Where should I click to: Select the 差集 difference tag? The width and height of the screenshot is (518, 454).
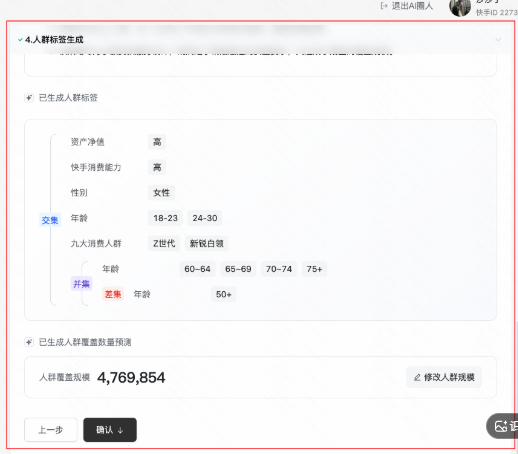(x=113, y=294)
